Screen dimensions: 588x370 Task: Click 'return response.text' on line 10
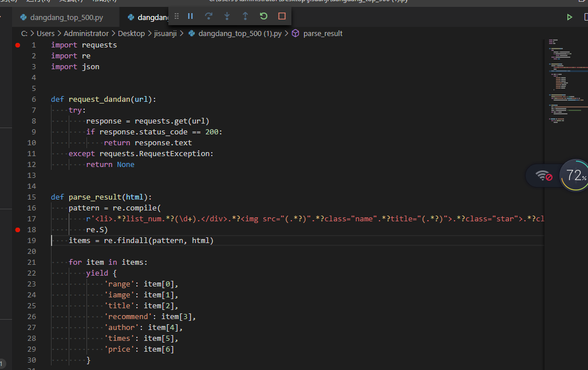click(148, 143)
